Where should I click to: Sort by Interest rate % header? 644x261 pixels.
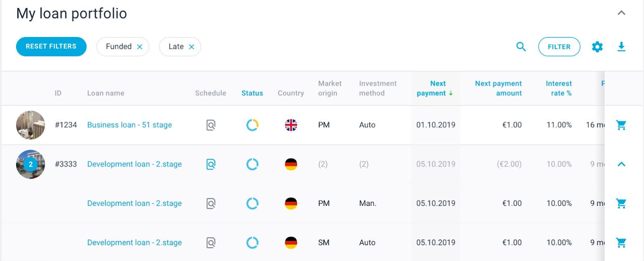click(x=559, y=88)
